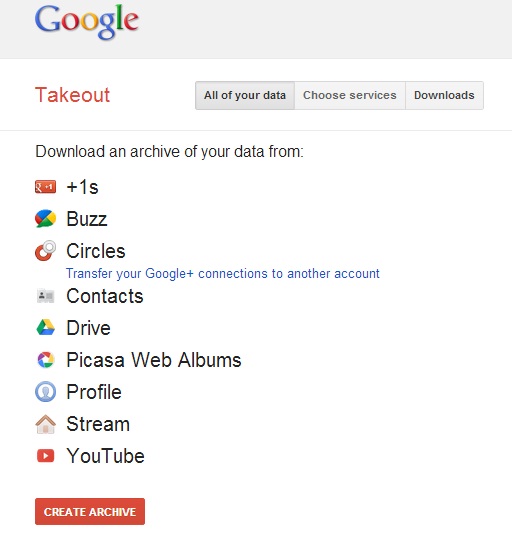Select the Picasa Web Albums icon

(x=45, y=360)
